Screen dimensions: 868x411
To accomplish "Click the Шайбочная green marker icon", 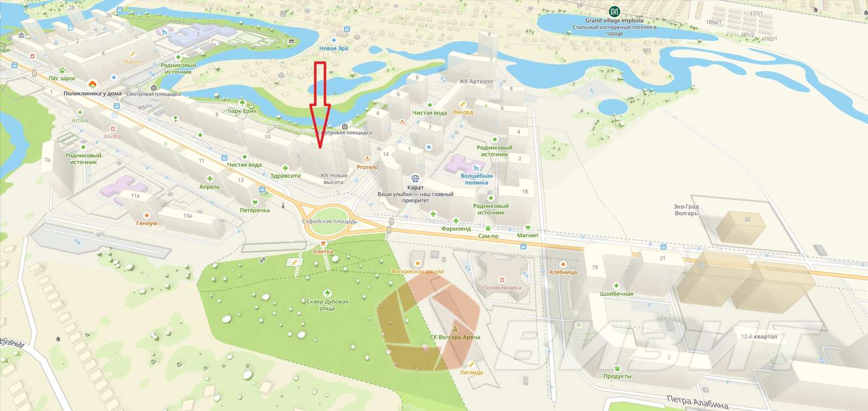I will (616, 286).
